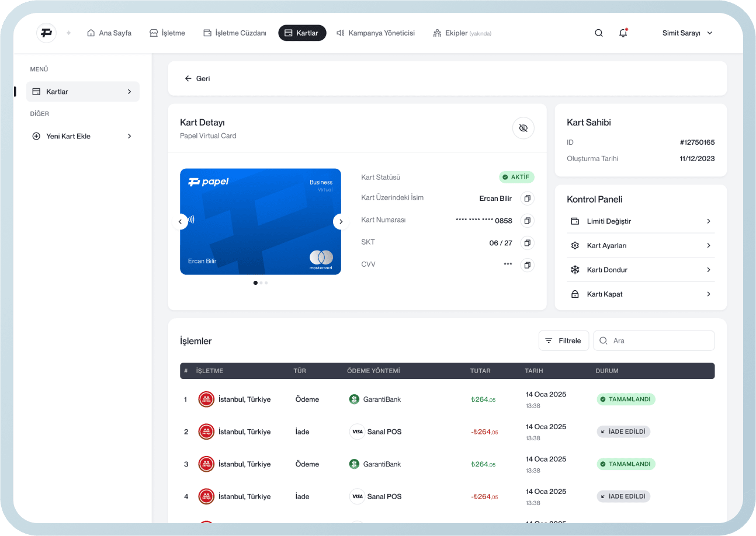Open Kart Ayarları settings
Viewport: 756px width, 536px height.
641,246
